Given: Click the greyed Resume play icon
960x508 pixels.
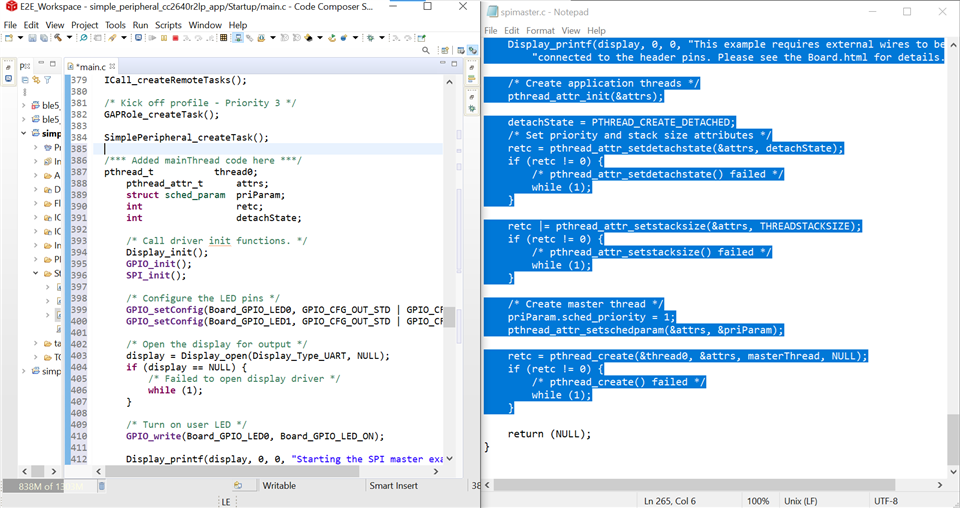Looking at the screenshot, I should (152, 38).
